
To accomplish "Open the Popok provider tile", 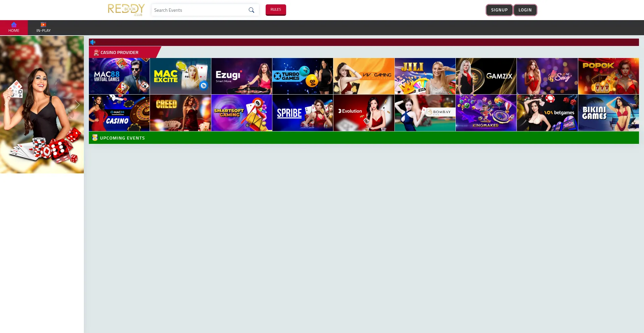I will (608, 76).
